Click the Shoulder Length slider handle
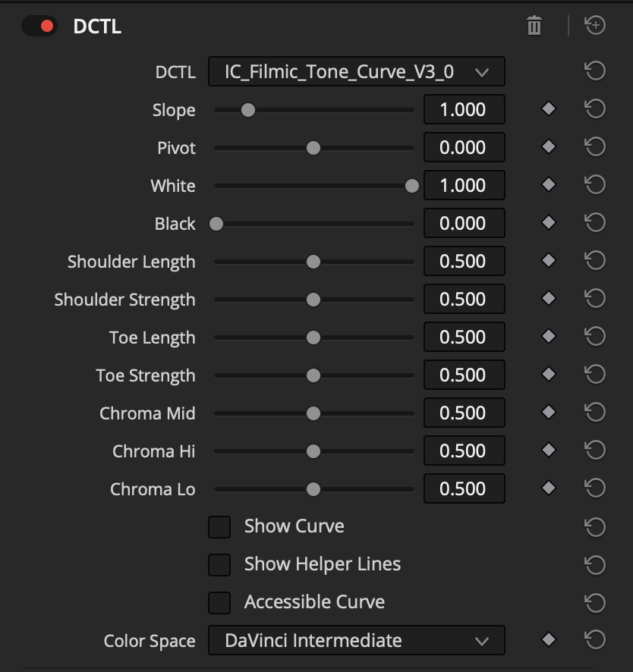The image size is (633, 672). click(x=313, y=260)
